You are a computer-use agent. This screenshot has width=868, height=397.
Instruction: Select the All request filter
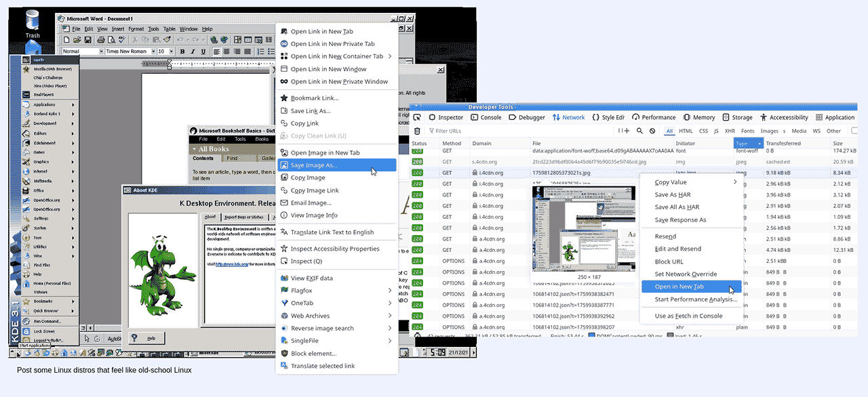click(669, 131)
